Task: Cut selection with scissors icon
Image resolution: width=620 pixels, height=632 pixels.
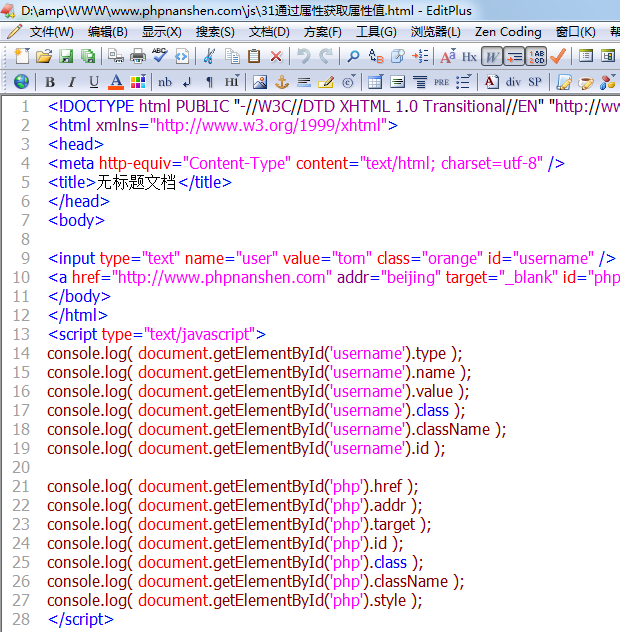Action: (x=209, y=56)
